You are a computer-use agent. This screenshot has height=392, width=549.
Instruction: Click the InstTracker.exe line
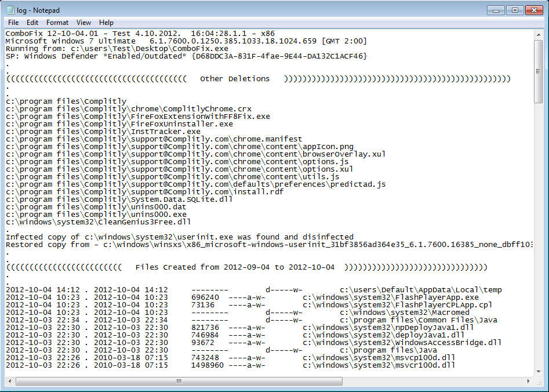click(103, 132)
